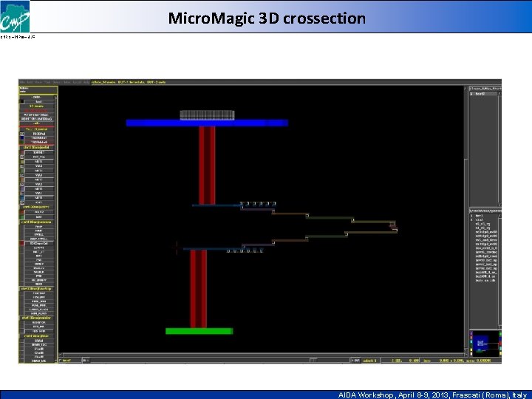Select 'def1' in the lower right list
The height and width of the screenshot is (399, 532).
coord(479,216)
